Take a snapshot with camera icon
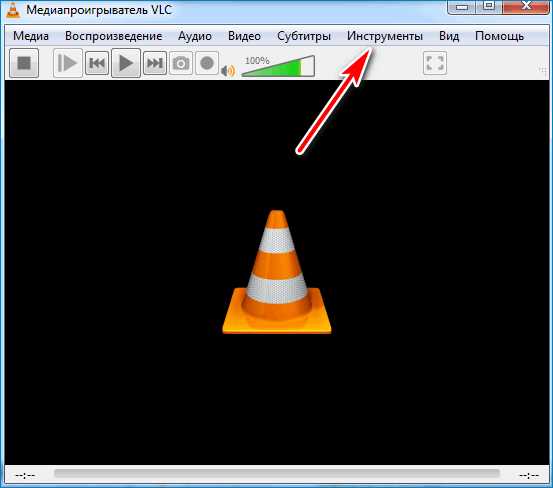553x488 pixels. pyautogui.click(x=181, y=63)
